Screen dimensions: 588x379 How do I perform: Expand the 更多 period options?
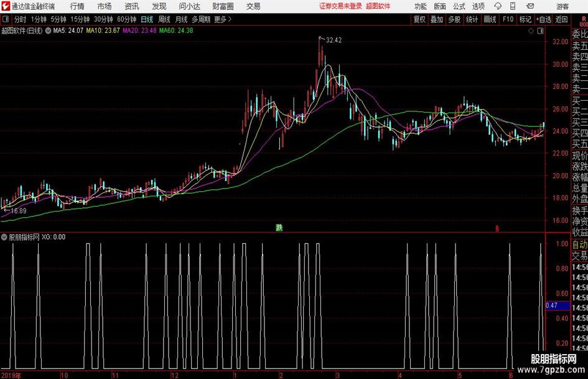[x=223, y=19]
